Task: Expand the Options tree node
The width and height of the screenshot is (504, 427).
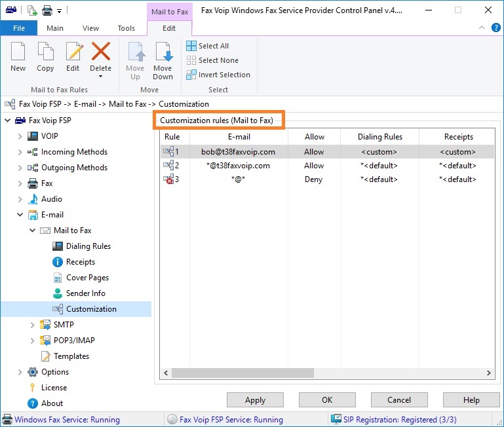Action: [x=20, y=372]
